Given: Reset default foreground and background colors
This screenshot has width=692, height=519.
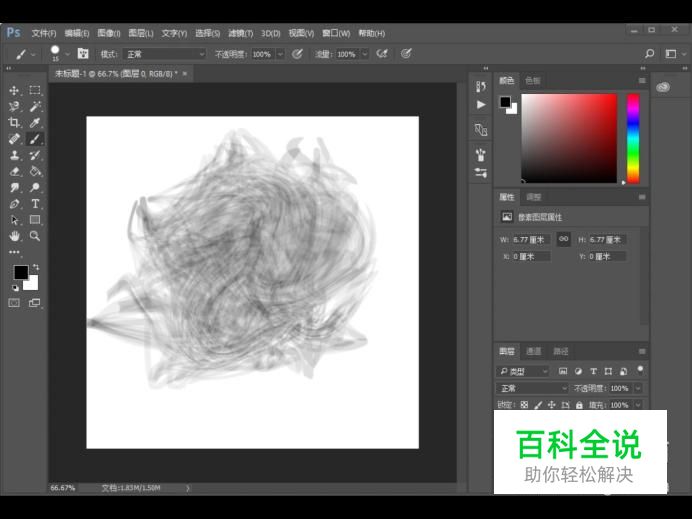Looking at the screenshot, I should (15, 288).
